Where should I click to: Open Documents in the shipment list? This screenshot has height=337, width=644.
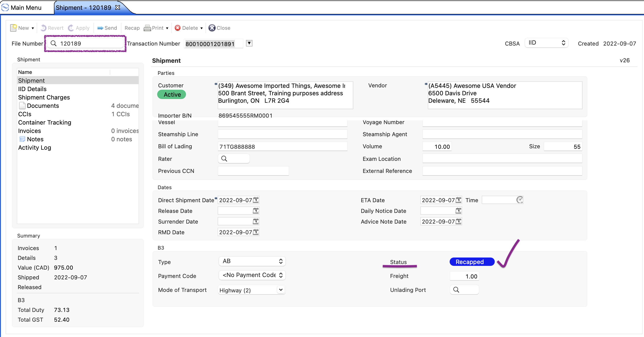point(78,106)
